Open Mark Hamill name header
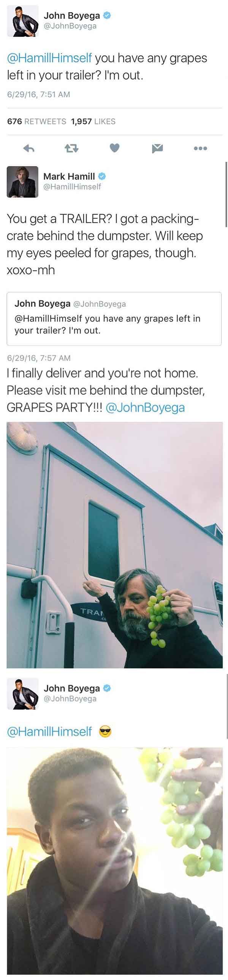This screenshot has height=980, width=228. [69, 176]
